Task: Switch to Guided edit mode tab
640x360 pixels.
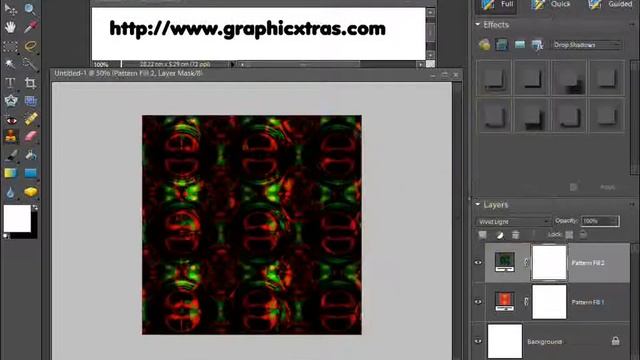Action: coord(610,4)
